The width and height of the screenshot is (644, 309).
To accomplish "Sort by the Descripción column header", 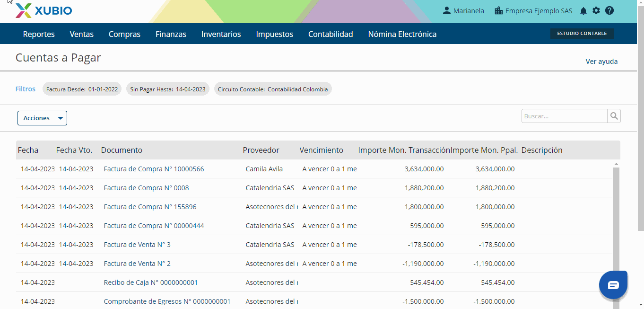I will tap(542, 150).
